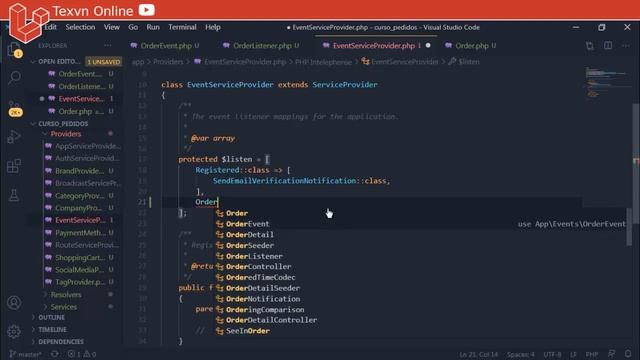Collapse the Open Editors section
640x360 pixels.
tap(59, 62)
